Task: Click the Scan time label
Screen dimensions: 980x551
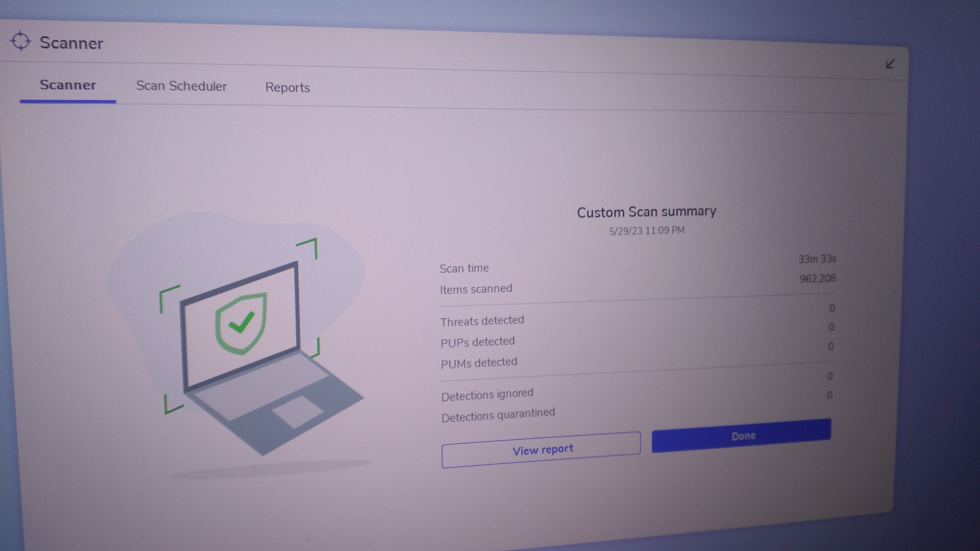Action: point(464,268)
